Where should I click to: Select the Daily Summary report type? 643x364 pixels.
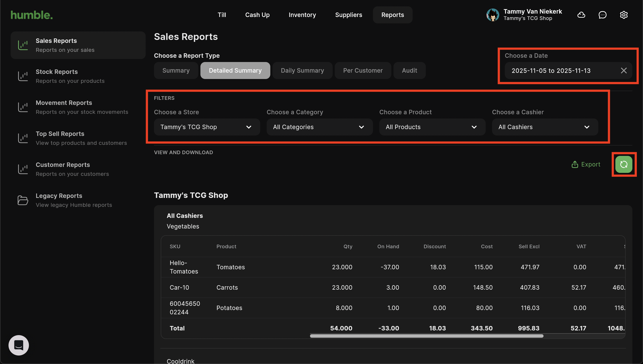pos(302,71)
